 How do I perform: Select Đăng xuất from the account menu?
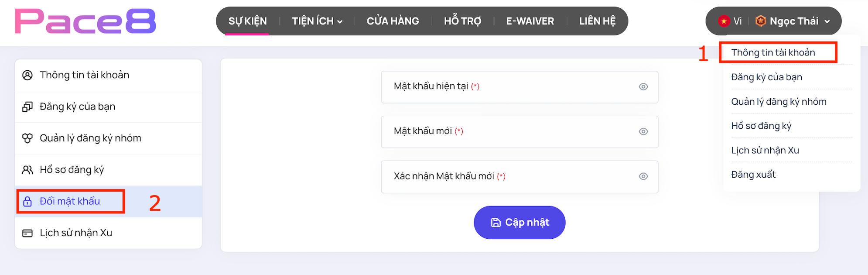[753, 175]
